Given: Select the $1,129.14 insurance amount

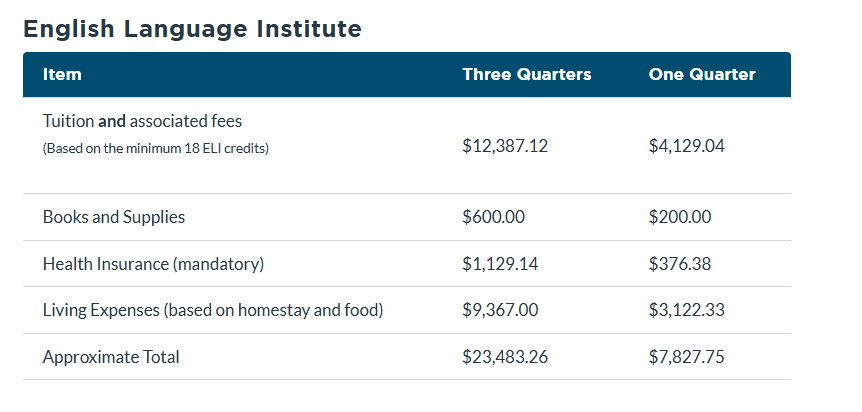Looking at the screenshot, I should point(500,264).
